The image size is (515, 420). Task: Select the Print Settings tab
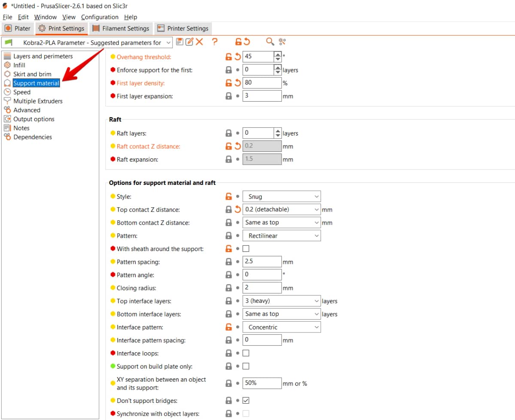point(61,28)
